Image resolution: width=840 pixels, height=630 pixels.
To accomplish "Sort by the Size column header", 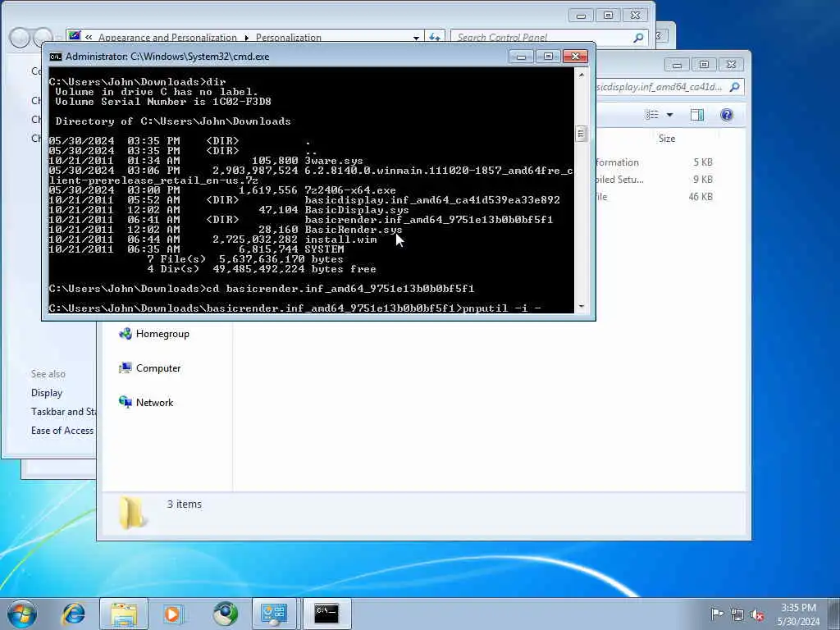I will tap(667, 138).
